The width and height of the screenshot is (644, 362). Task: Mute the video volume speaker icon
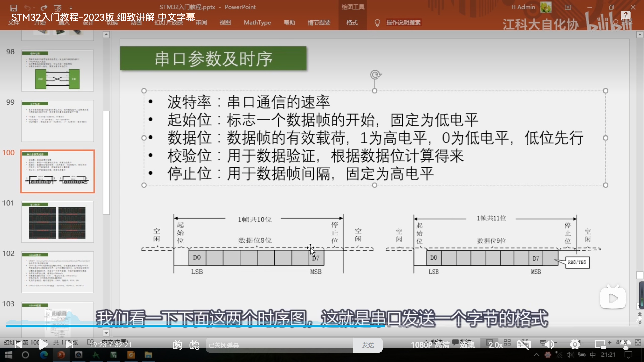(x=550, y=345)
